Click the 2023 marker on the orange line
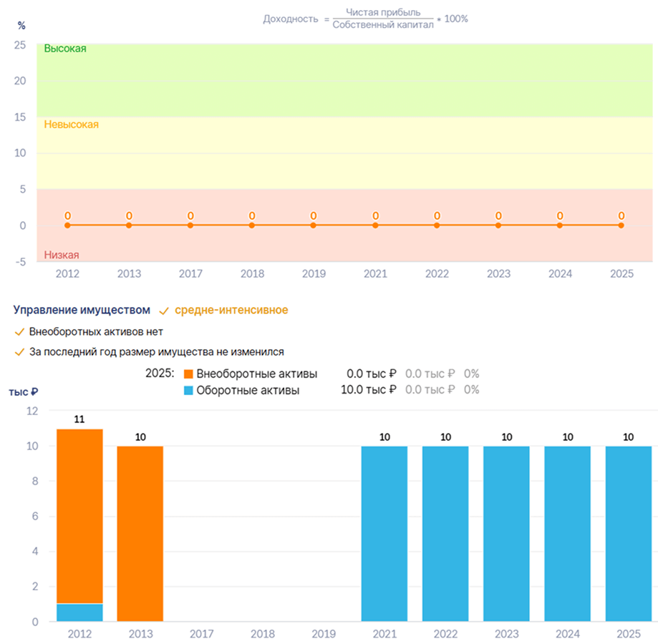The height and width of the screenshot is (644, 658). pyautogui.click(x=498, y=225)
